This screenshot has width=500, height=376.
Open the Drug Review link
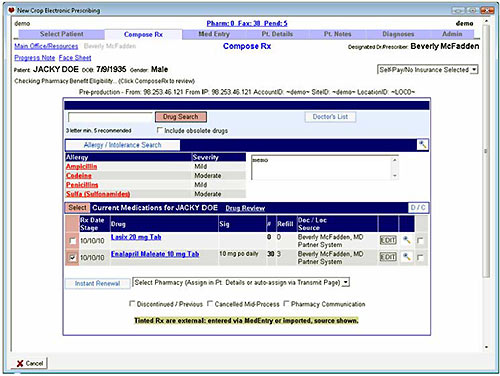tap(245, 208)
